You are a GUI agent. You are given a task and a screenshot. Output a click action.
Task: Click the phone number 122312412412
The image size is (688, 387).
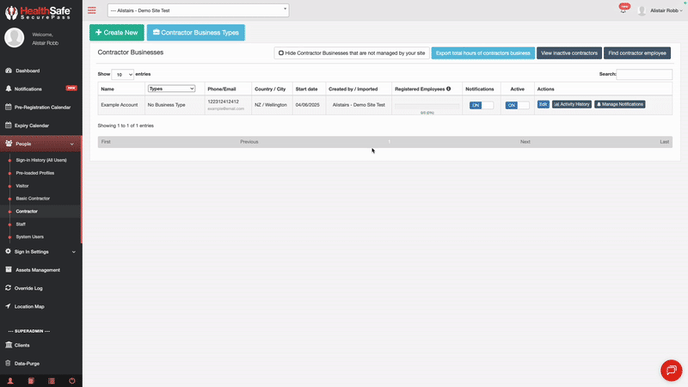point(223,102)
